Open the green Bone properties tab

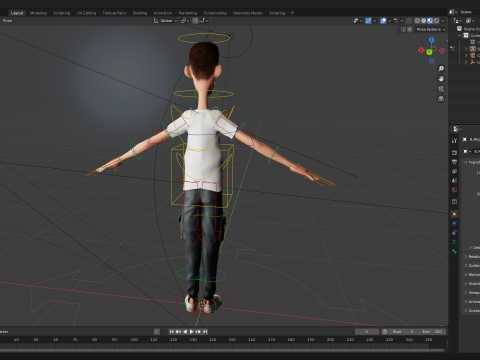(x=454, y=251)
